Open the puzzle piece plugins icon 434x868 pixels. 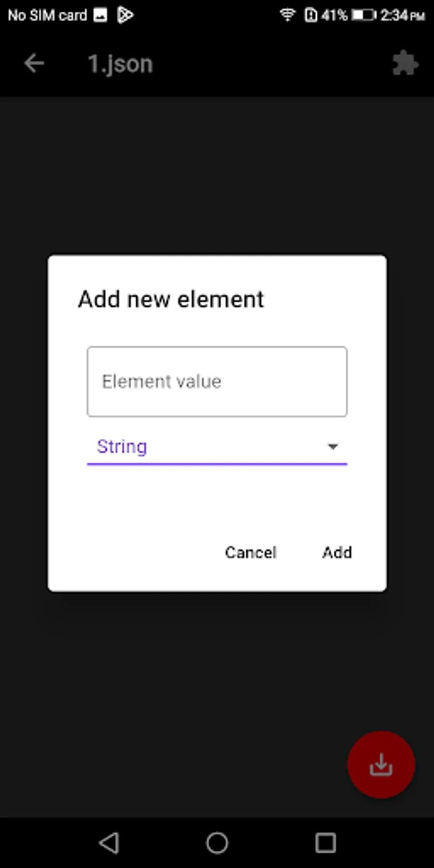(405, 63)
